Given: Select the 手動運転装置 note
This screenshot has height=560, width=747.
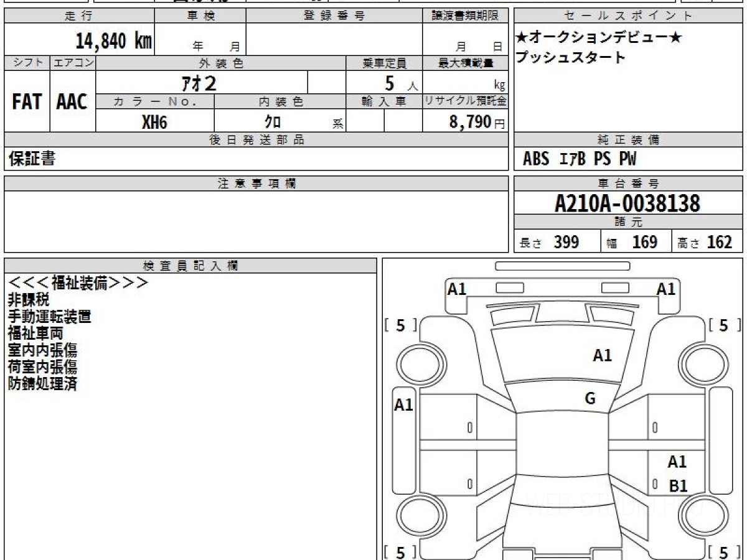Looking at the screenshot, I should click(x=50, y=317).
